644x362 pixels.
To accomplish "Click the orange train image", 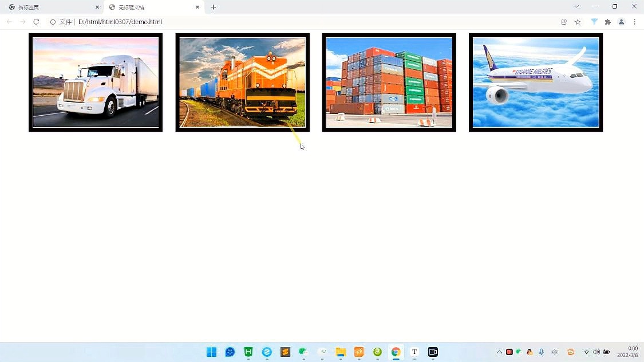I will tap(242, 82).
